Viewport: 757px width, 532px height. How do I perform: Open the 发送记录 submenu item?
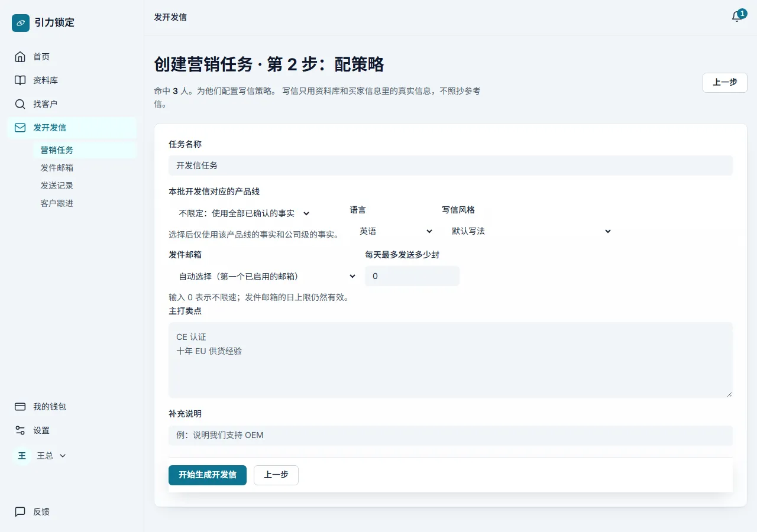(85, 186)
